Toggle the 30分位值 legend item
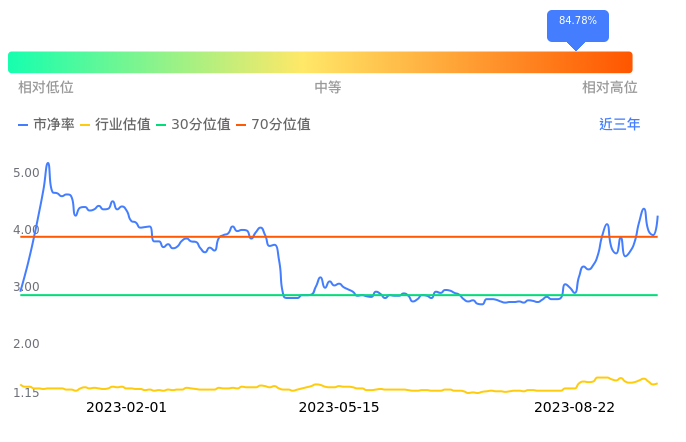The height and width of the screenshot is (442, 686). pyautogui.click(x=192, y=125)
